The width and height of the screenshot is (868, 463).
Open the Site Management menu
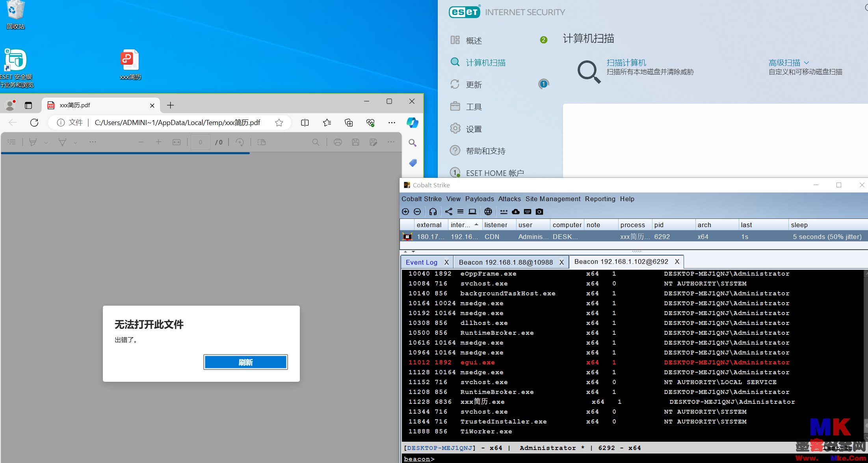(x=553, y=199)
